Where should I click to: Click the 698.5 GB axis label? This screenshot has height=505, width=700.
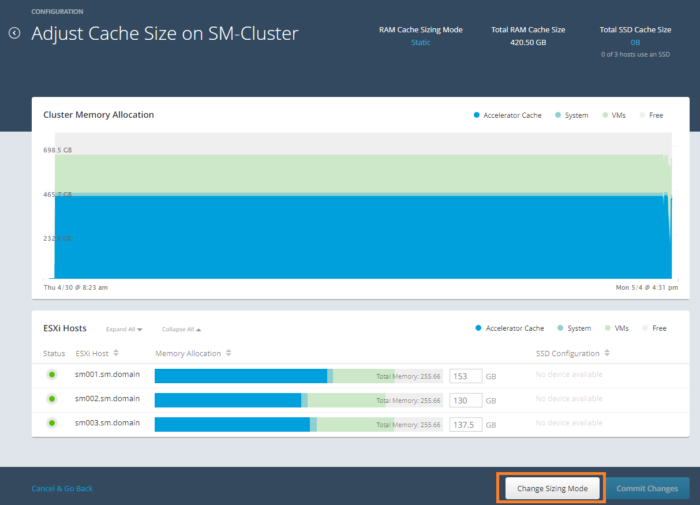(58, 150)
